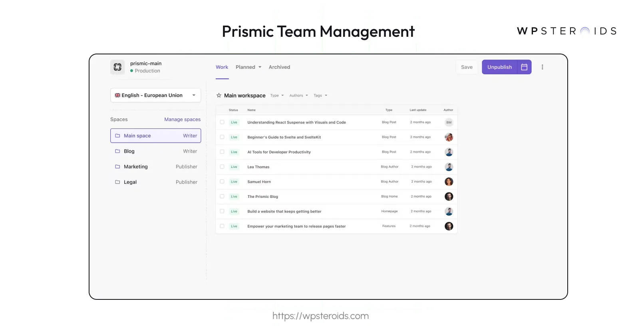Select the Marketing space
Viewport: 644px width, 327px height.
155,167
